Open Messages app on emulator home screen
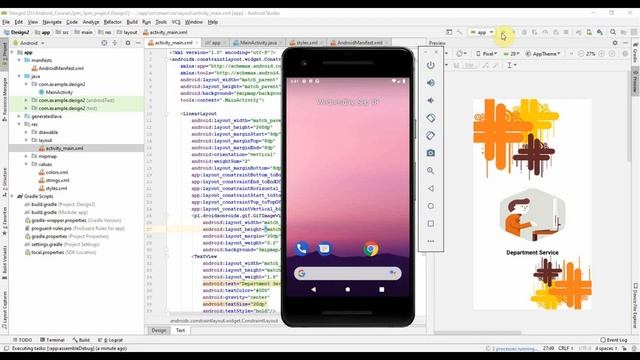This screenshot has height=360, width=640. pos(324,249)
